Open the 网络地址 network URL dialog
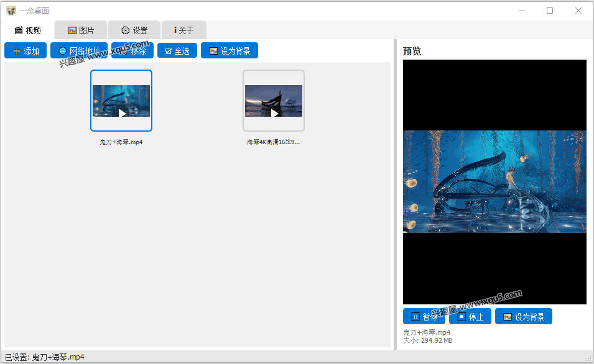Image resolution: width=594 pixels, height=364 pixels. coord(79,51)
